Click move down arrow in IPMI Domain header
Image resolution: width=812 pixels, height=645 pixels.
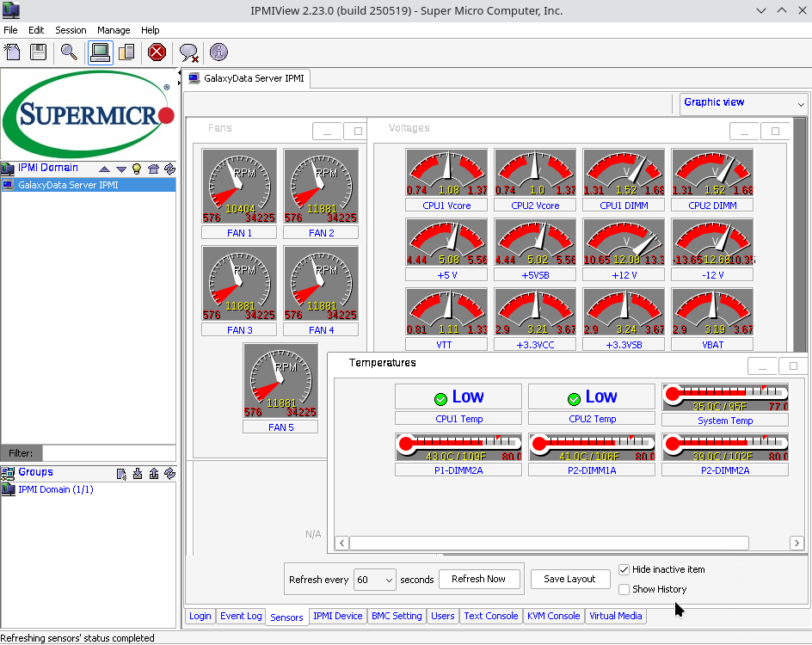tap(121, 169)
